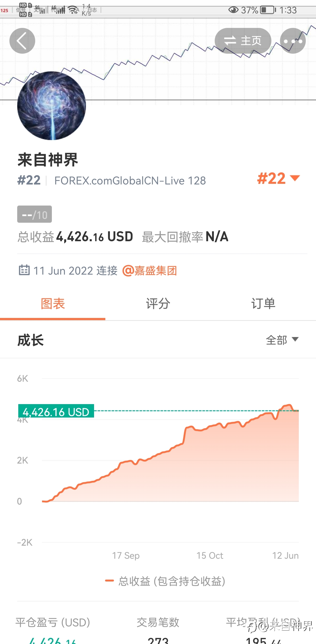Image resolution: width=316 pixels, height=644 pixels.
Task: Open the three-dots more options menu
Action: [293, 41]
